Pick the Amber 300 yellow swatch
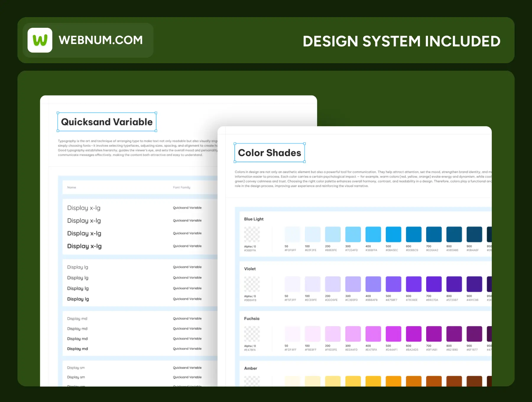Image resolution: width=532 pixels, height=402 pixels. coord(353,381)
